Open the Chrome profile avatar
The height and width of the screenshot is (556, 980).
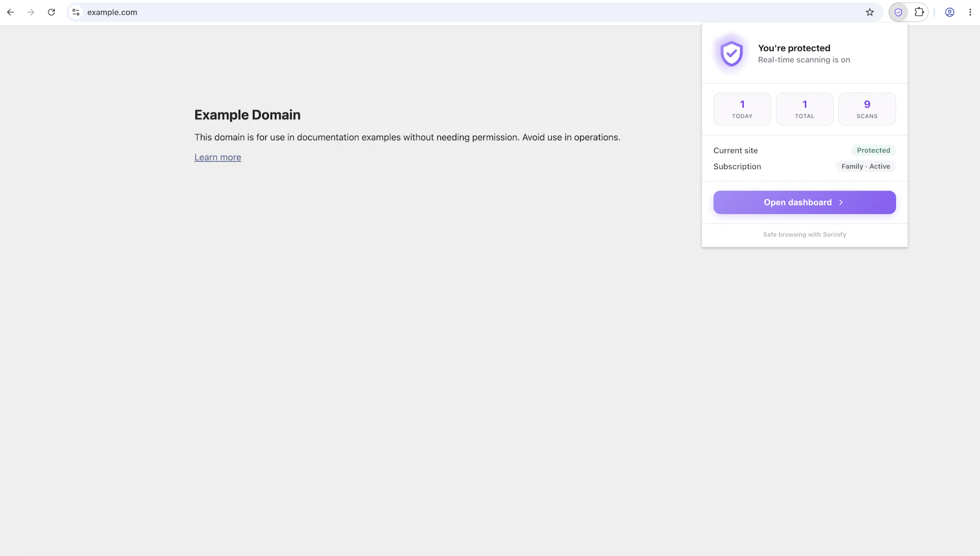coord(950,12)
